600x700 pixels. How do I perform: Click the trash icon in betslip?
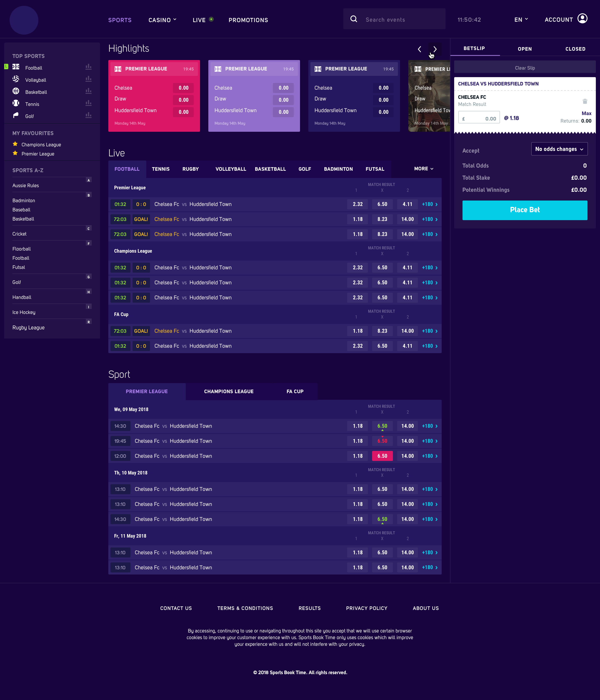[585, 101]
